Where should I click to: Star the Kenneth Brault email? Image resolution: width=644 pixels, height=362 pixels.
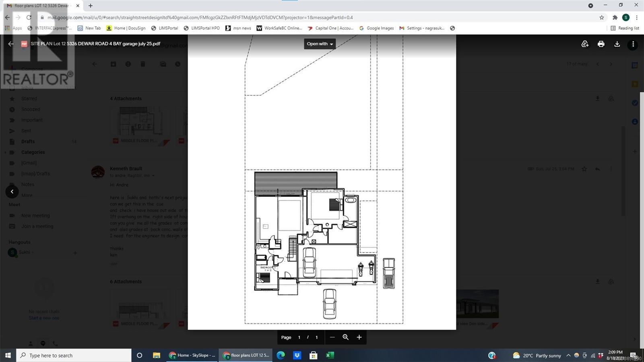584,169
